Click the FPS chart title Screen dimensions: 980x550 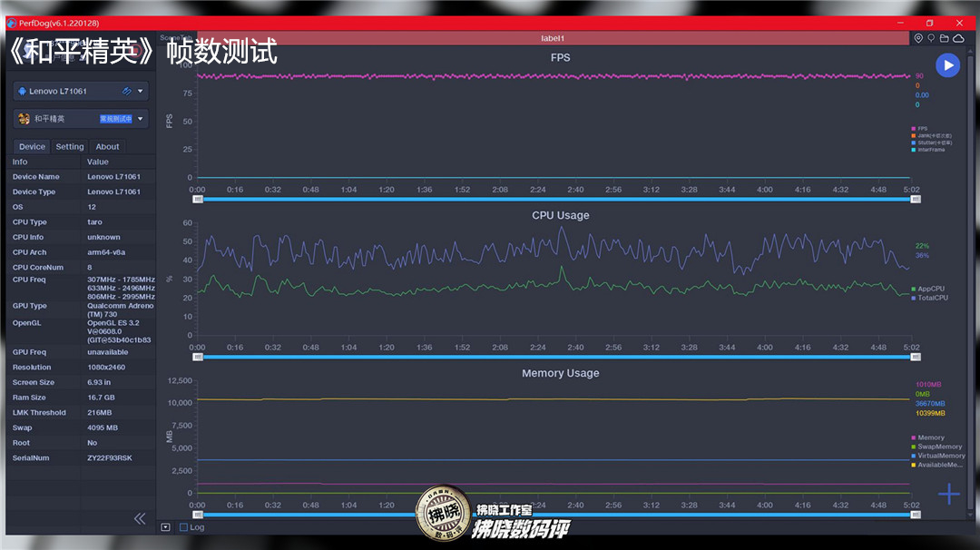coord(560,57)
